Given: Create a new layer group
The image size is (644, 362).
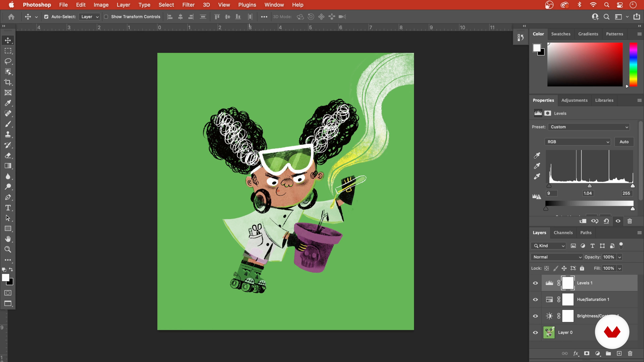Looking at the screenshot, I should tap(608, 353).
